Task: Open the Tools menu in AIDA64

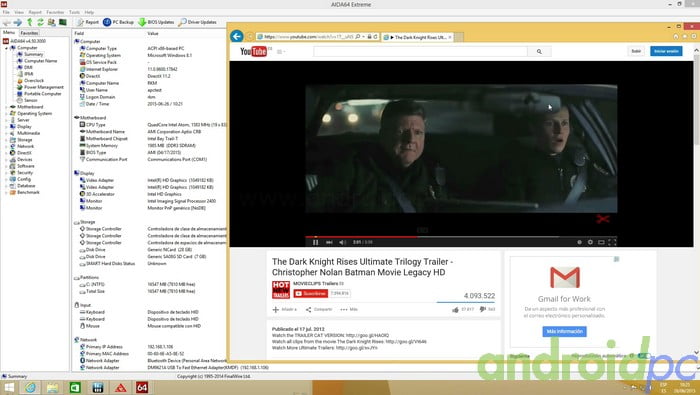Action: 75,12
